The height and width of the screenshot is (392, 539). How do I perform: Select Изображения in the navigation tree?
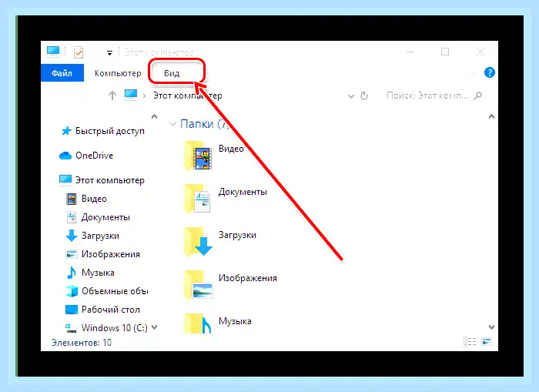[110, 254]
